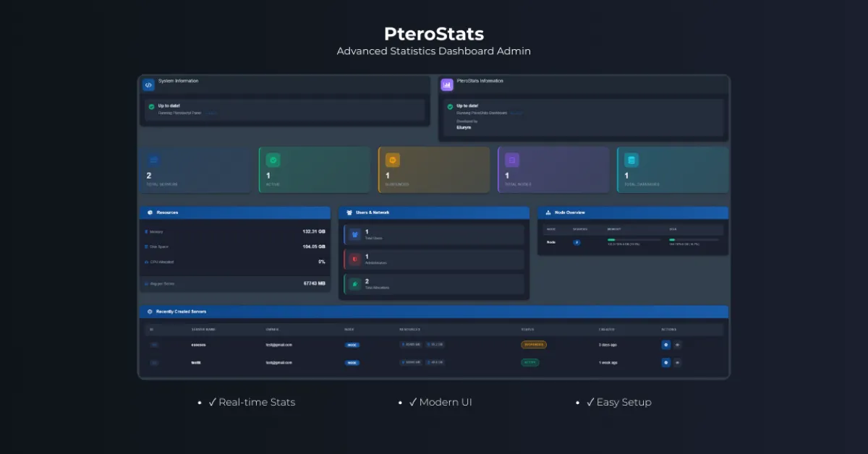Click the Total Servers card icon
This screenshot has width=868, height=454.
(153, 160)
